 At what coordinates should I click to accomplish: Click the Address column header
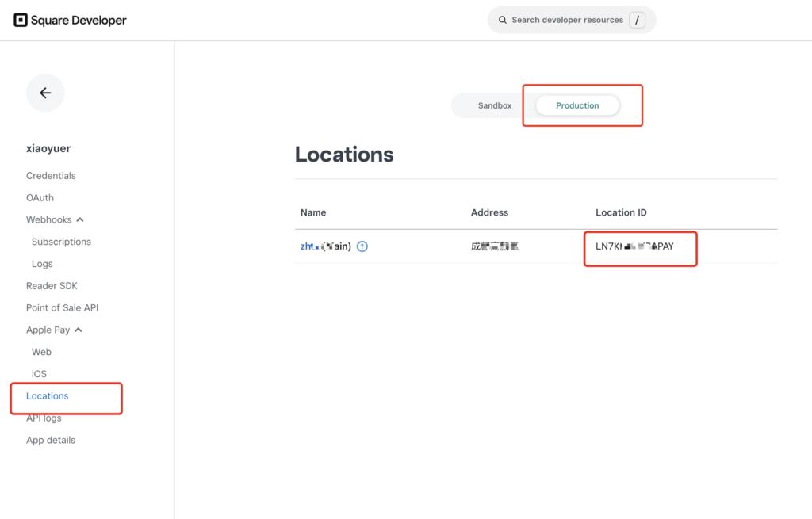click(489, 212)
